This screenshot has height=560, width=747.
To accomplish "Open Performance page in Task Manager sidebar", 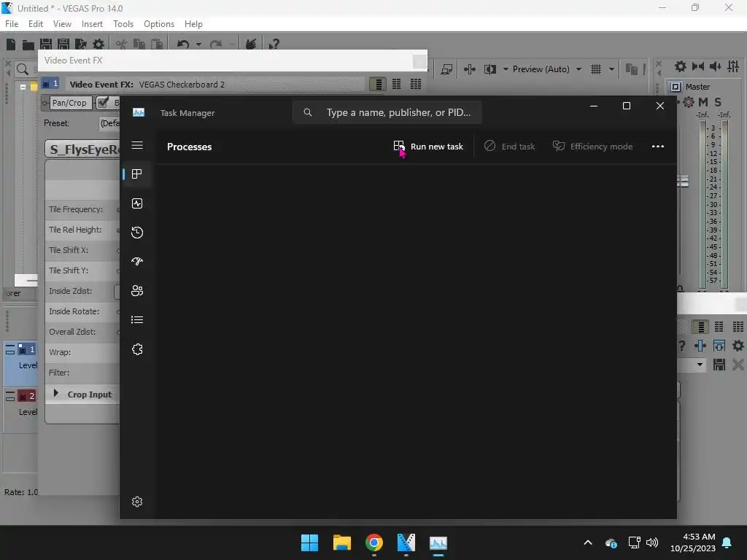I will pos(137,204).
